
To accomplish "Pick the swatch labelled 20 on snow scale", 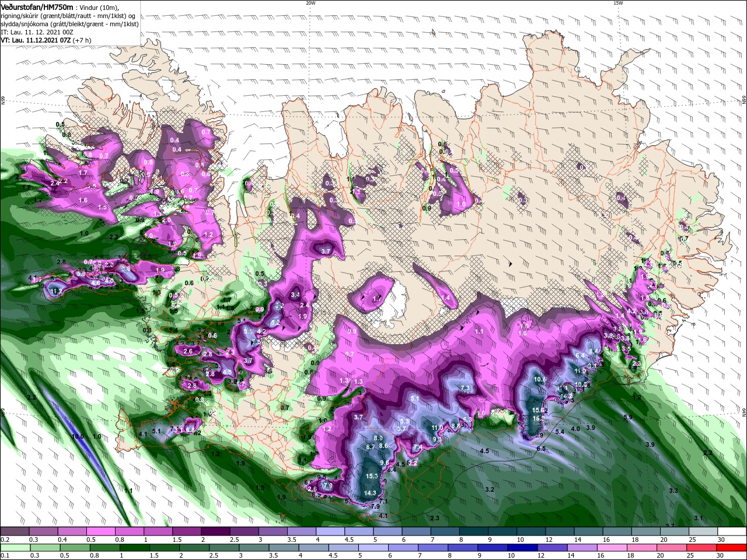I will [675, 532].
